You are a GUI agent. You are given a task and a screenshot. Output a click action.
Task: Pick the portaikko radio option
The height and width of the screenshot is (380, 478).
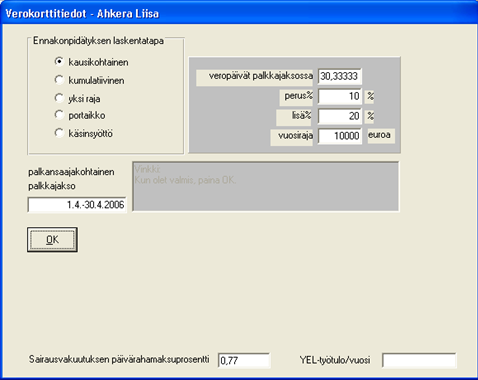tap(59, 115)
